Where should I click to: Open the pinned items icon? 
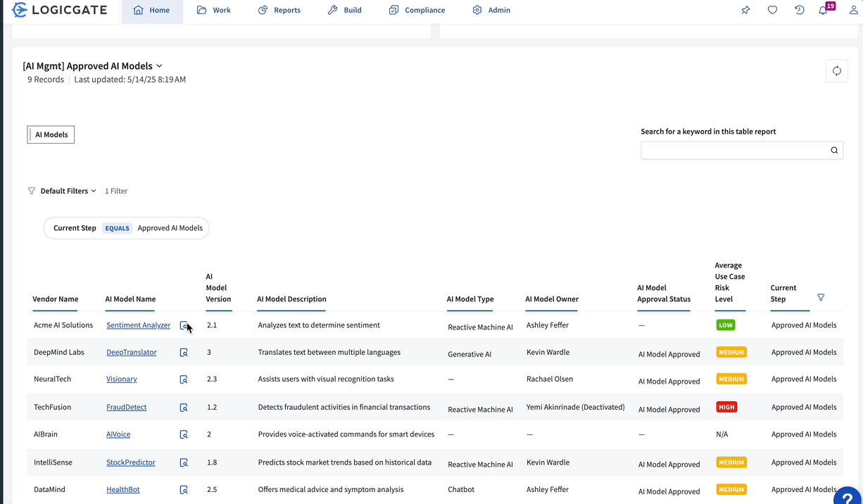(745, 10)
